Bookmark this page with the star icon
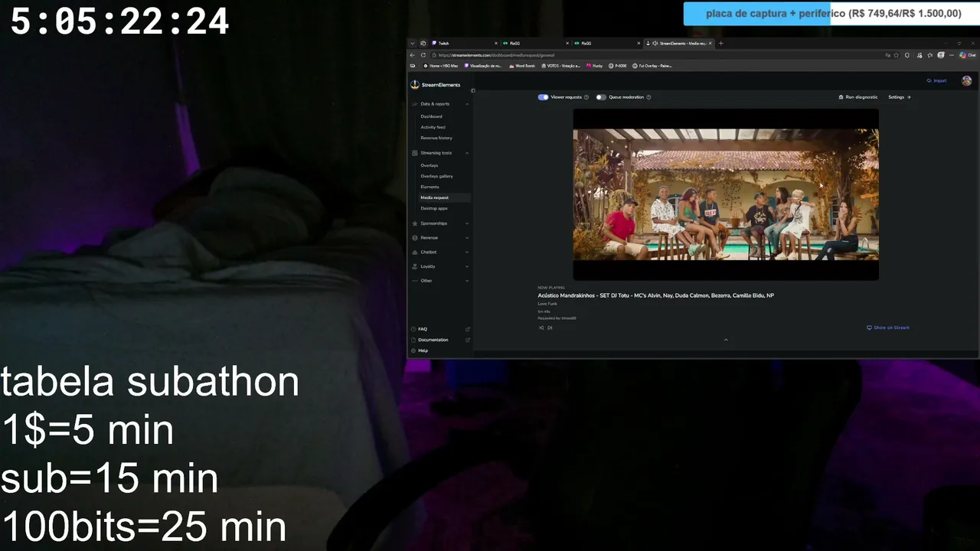Viewport: 980px width, 551px height. [x=897, y=55]
